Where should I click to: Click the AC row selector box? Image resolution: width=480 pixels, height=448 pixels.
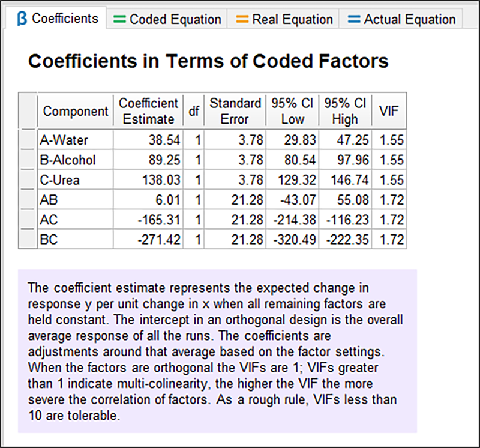28,220
